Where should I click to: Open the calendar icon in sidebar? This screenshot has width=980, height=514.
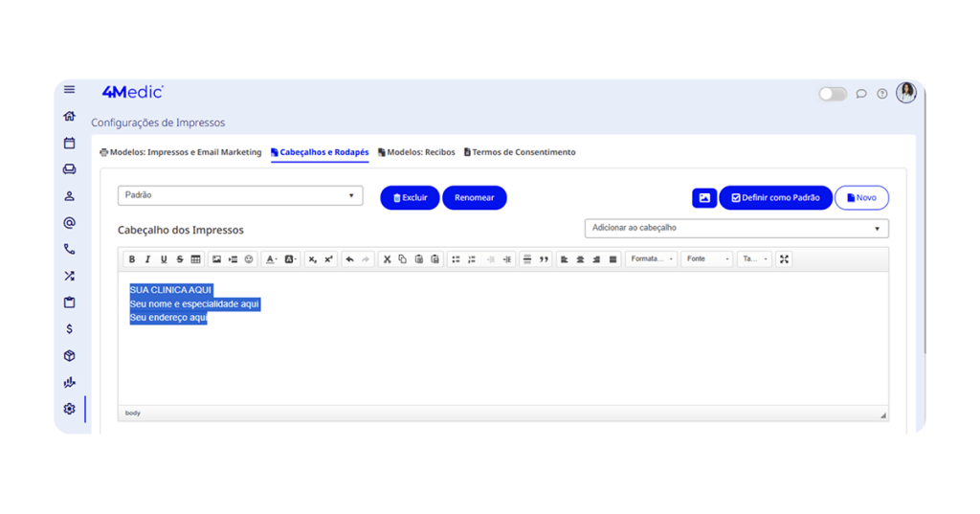69,143
